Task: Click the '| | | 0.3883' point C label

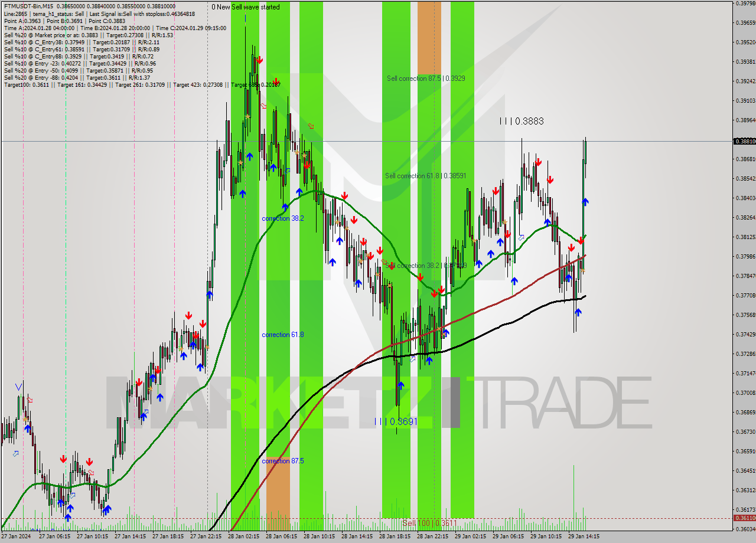Action: [522, 121]
